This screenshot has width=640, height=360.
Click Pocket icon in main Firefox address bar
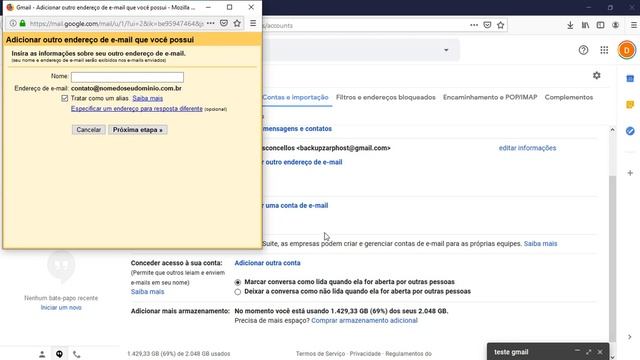tap(487, 25)
